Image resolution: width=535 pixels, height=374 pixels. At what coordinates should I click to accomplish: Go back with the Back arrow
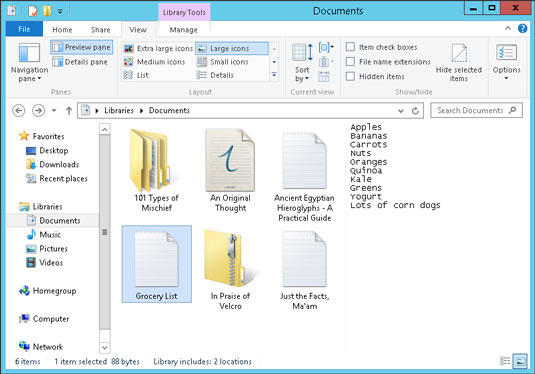pos(18,111)
